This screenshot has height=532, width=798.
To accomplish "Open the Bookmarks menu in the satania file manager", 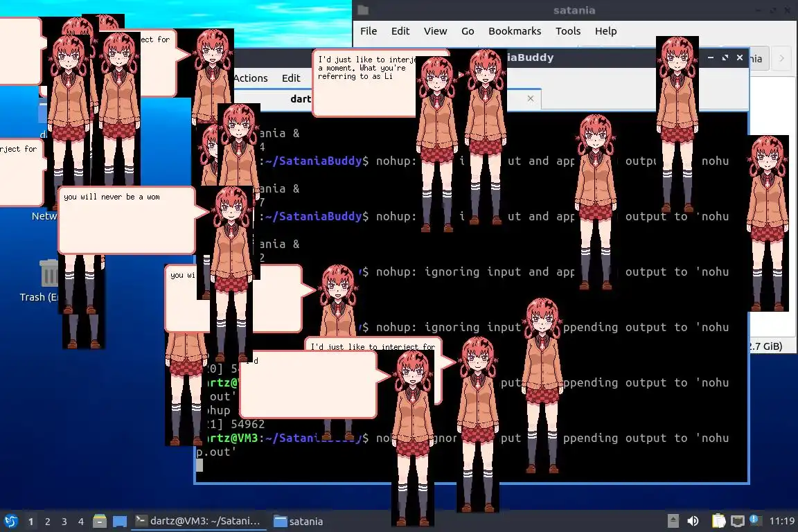I will click(x=515, y=31).
